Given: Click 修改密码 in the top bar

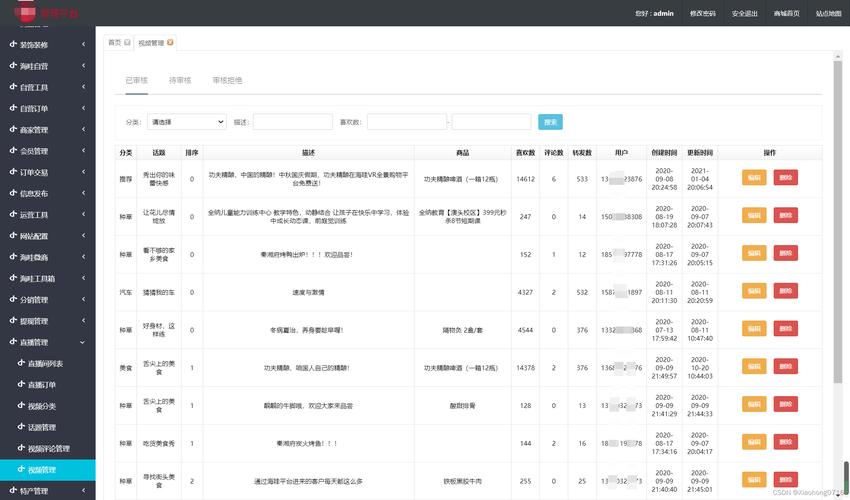Looking at the screenshot, I should point(703,14).
